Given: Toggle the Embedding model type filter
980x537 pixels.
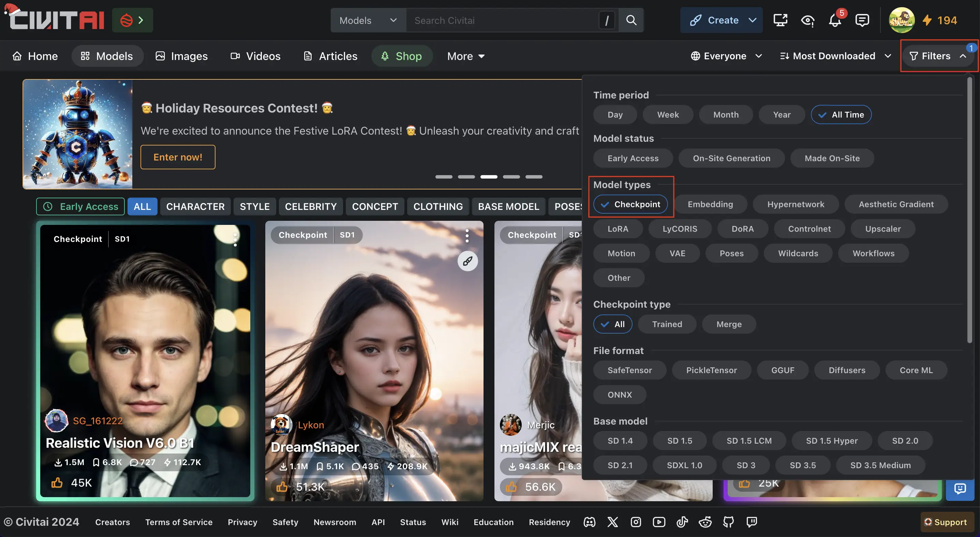Looking at the screenshot, I should [x=710, y=204].
